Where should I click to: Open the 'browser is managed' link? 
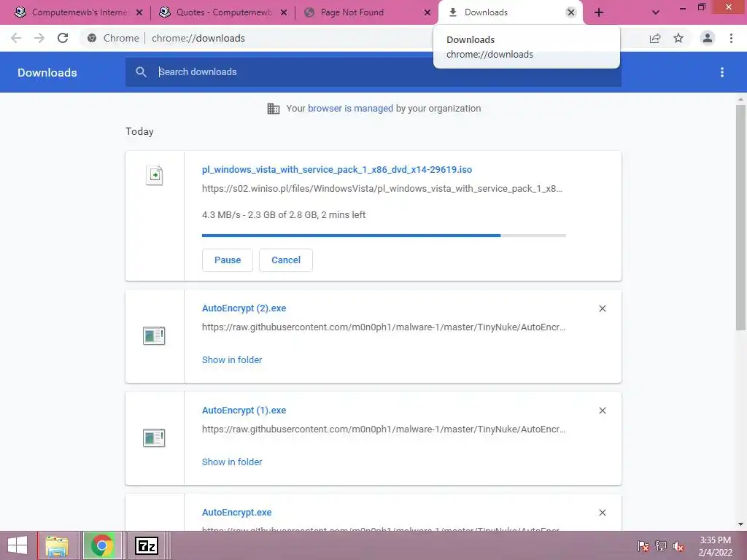[351, 108]
